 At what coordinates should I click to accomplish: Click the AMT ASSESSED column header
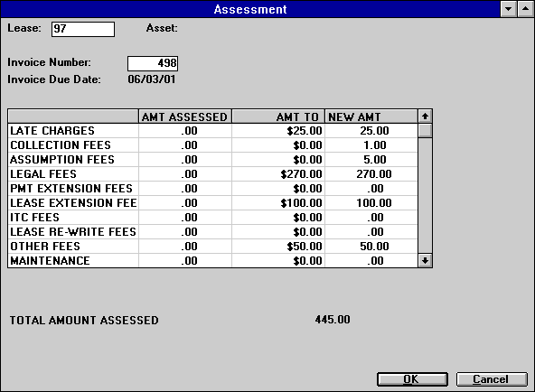click(x=185, y=117)
